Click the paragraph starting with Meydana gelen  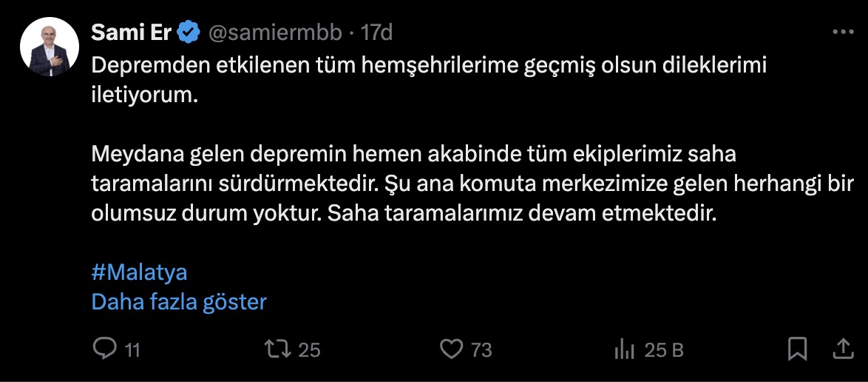coord(473,184)
